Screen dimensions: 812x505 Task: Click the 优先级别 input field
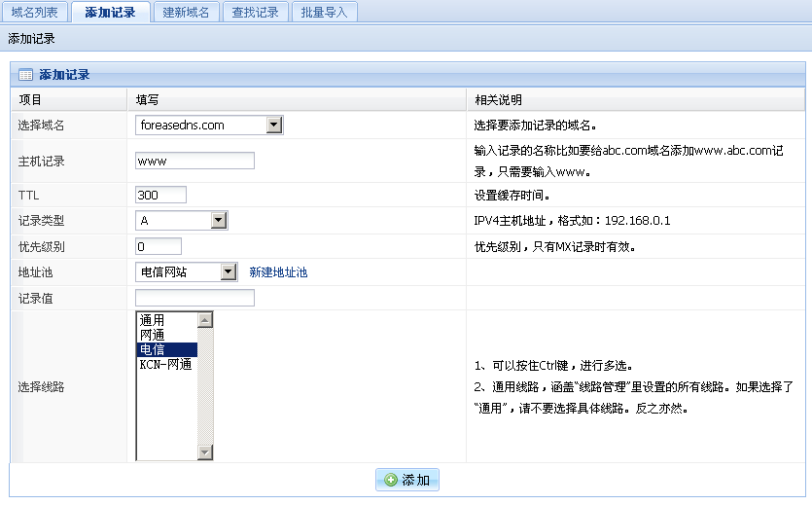coord(159,246)
